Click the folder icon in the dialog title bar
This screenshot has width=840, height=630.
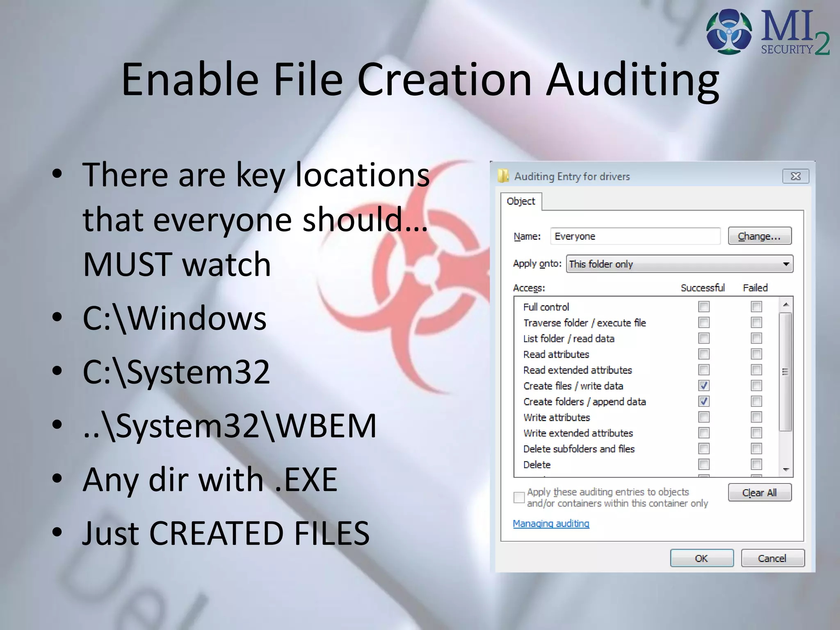tap(503, 176)
